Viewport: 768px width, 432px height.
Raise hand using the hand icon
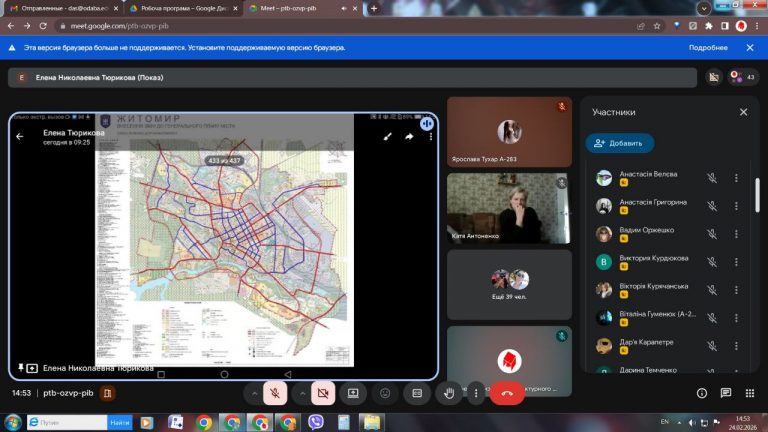click(x=449, y=394)
